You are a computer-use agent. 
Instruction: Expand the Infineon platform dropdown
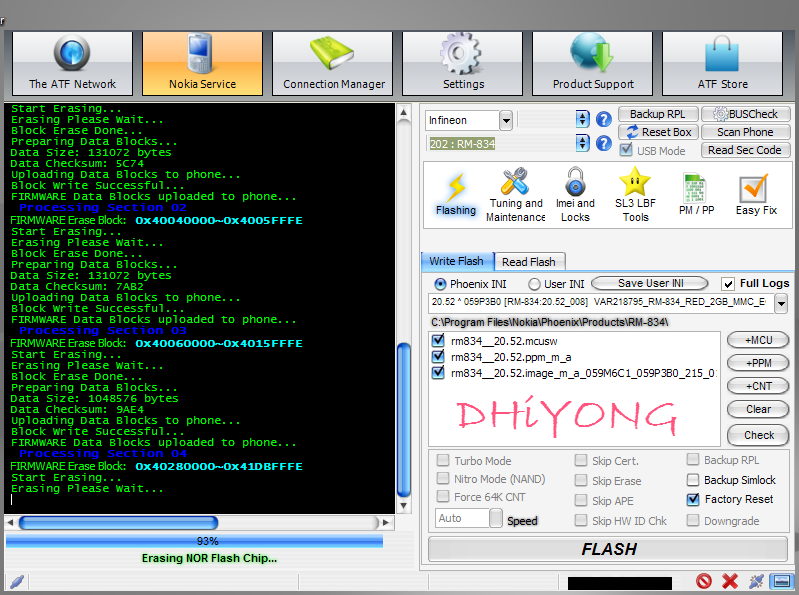coord(506,120)
